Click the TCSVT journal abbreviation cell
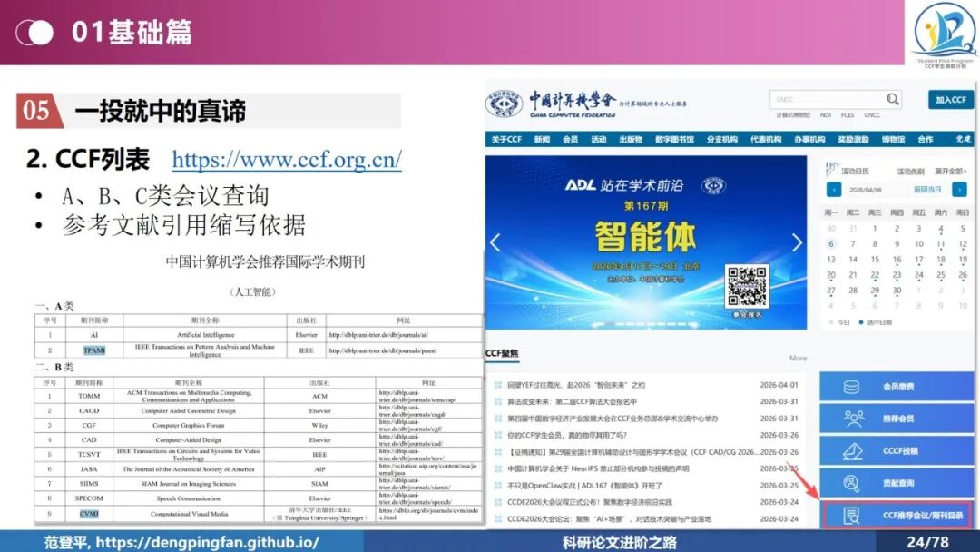This screenshot has height=552, width=980. (89, 455)
